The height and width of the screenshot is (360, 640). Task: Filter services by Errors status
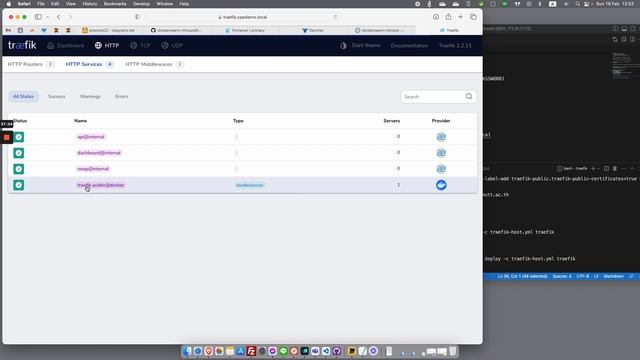pyautogui.click(x=122, y=96)
